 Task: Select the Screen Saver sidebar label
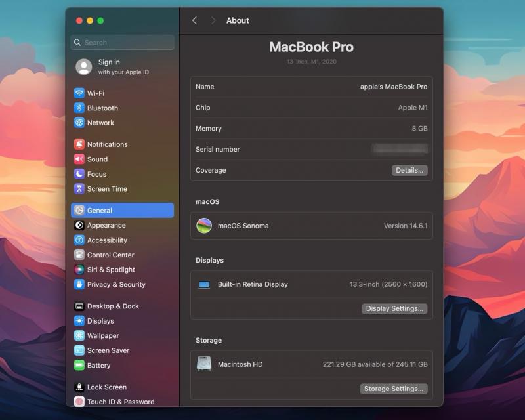tap(108, 350)
